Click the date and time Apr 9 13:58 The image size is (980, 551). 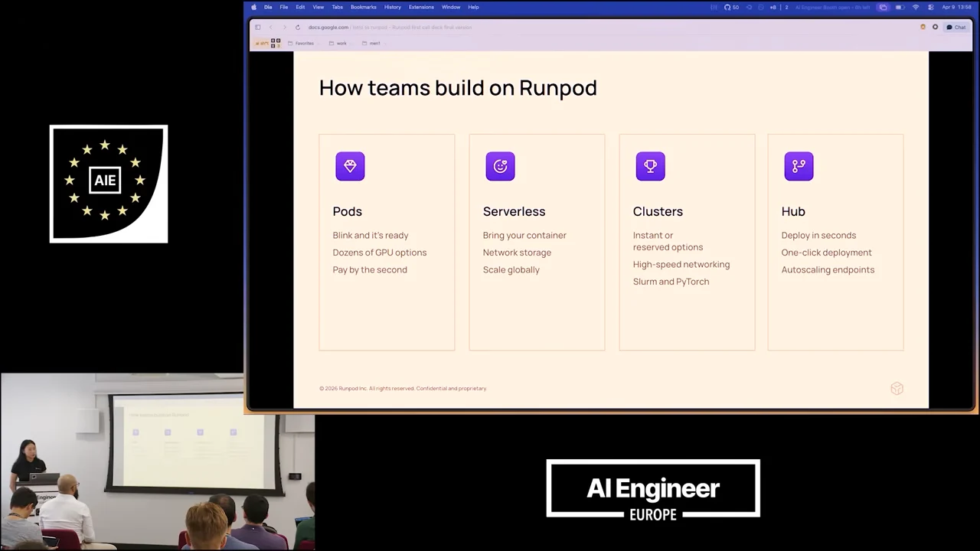[956, 7]
